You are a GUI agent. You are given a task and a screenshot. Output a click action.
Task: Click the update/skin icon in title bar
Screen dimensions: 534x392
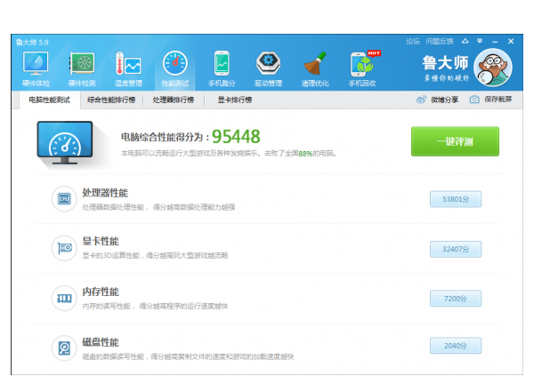(465, 41)
